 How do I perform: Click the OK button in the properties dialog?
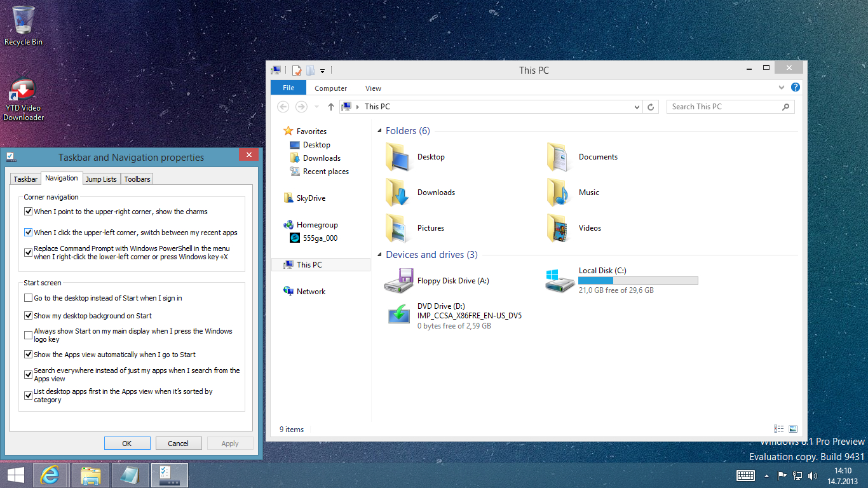click(127, 444)
